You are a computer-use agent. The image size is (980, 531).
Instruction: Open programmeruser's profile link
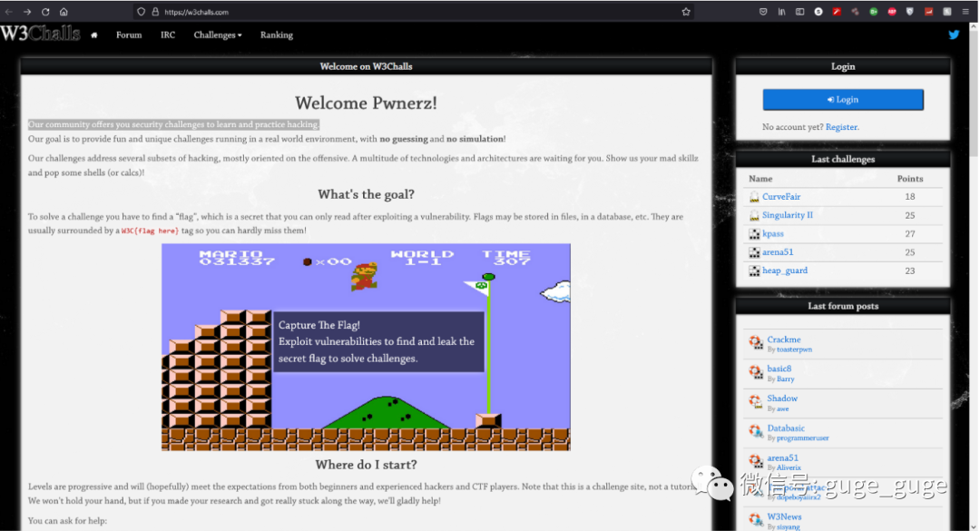pos(802,438)
